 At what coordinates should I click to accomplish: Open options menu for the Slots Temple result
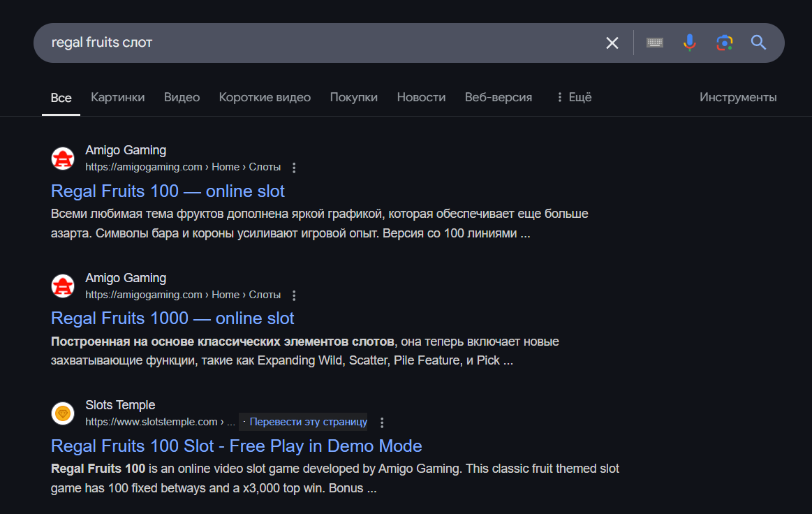(x=382, y=423)
